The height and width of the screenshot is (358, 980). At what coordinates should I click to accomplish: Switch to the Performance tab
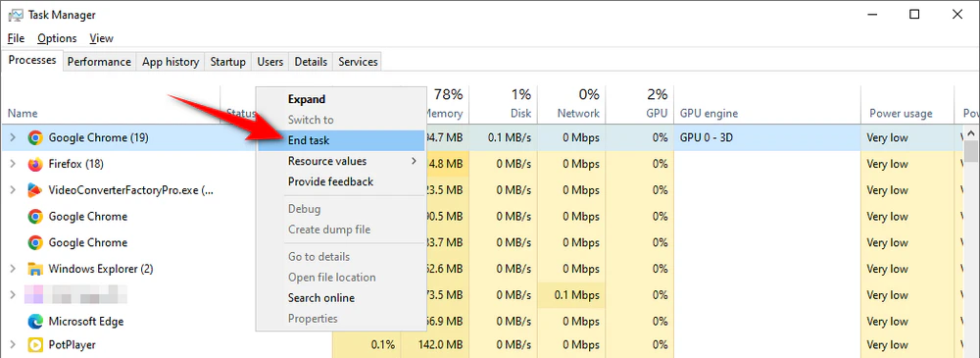point(99,62)
